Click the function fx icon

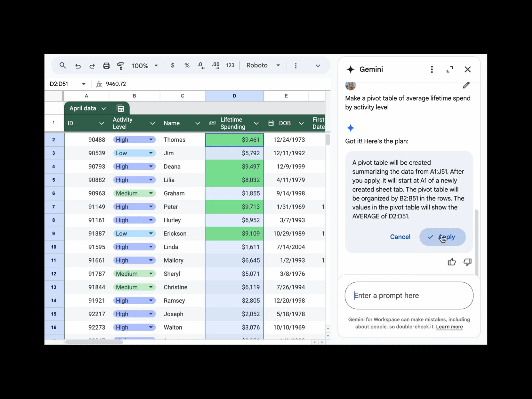click(x=99, y=84)
